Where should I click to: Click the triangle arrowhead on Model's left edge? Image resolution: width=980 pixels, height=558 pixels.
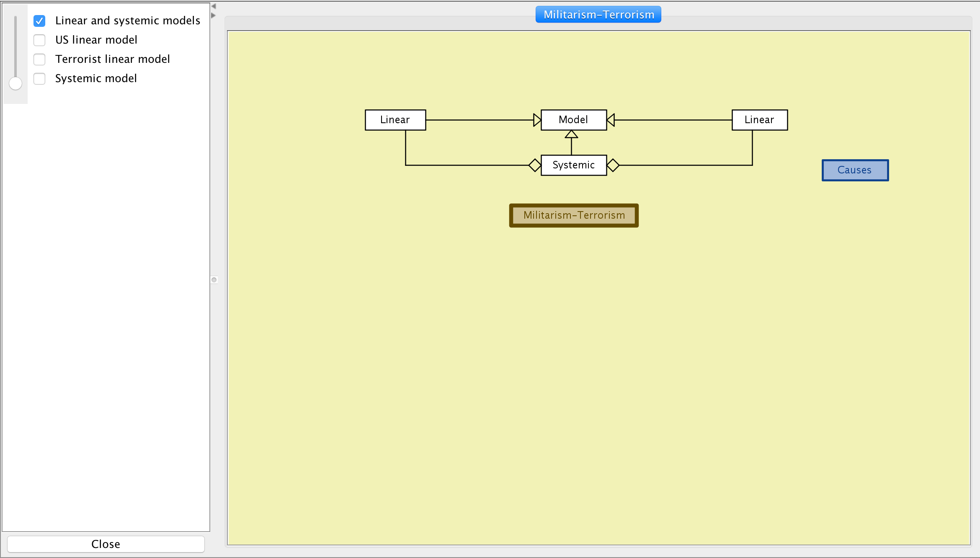point(537,120)
